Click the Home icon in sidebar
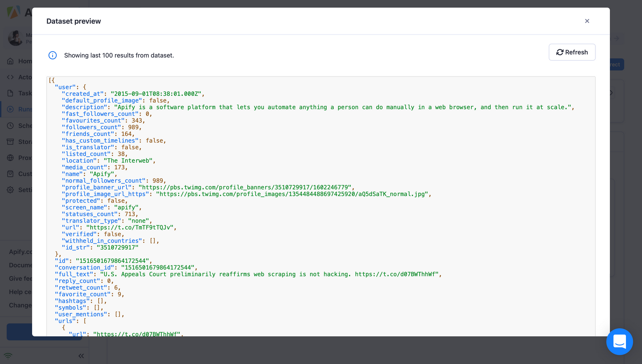This screenshot has width=642, height=364. click(x=10, y=61)
